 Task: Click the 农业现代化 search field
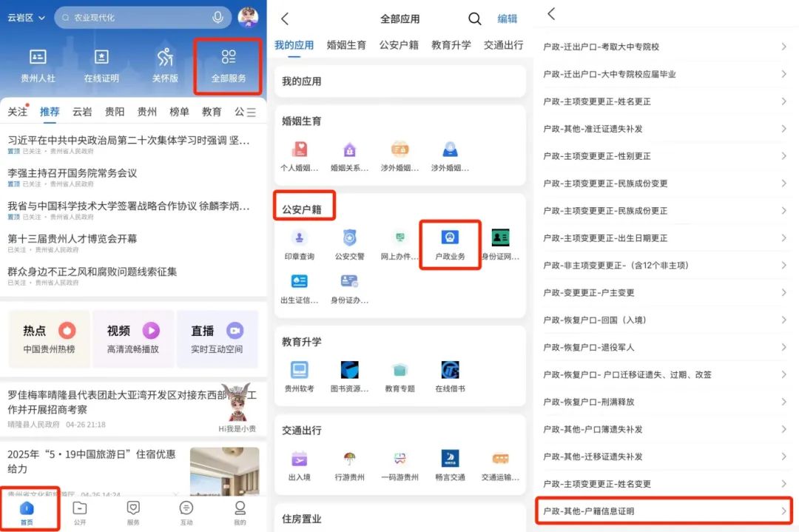click(x=141, y=17)
